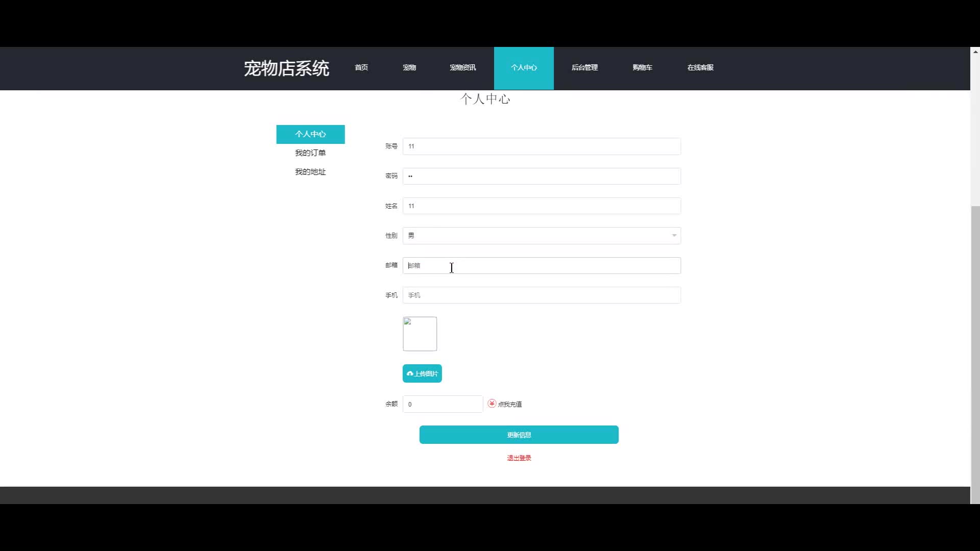Image resolution: width=980 pixels, height=551 pixels.
Task: Click the yen recharge icon
Action: click(x=492, y=404)
